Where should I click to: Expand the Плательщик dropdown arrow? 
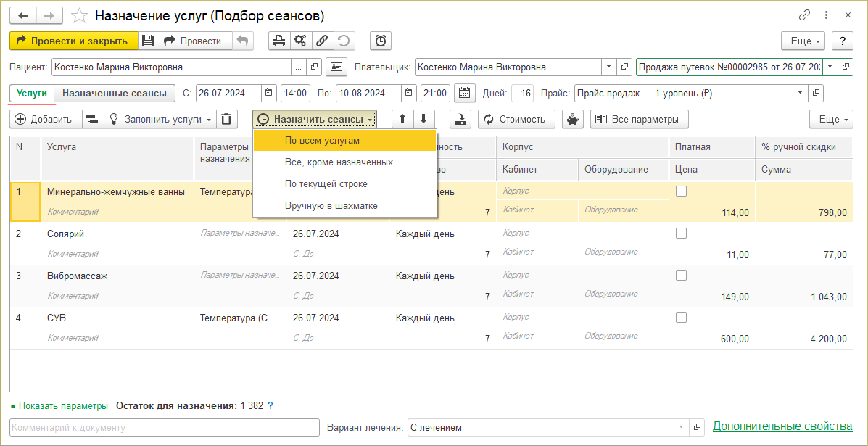(x=609, y=67)
